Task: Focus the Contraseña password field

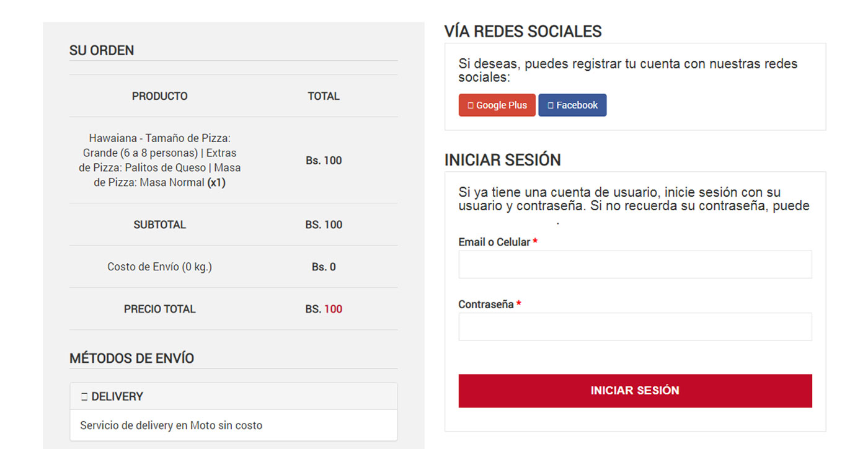Action: pyautogui.click(x=635, y=327)
